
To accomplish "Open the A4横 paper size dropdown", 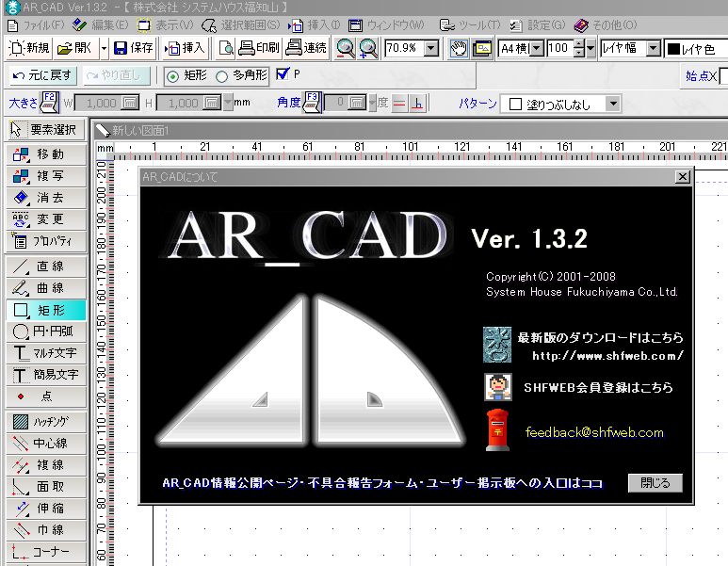I will pos(536,48).
